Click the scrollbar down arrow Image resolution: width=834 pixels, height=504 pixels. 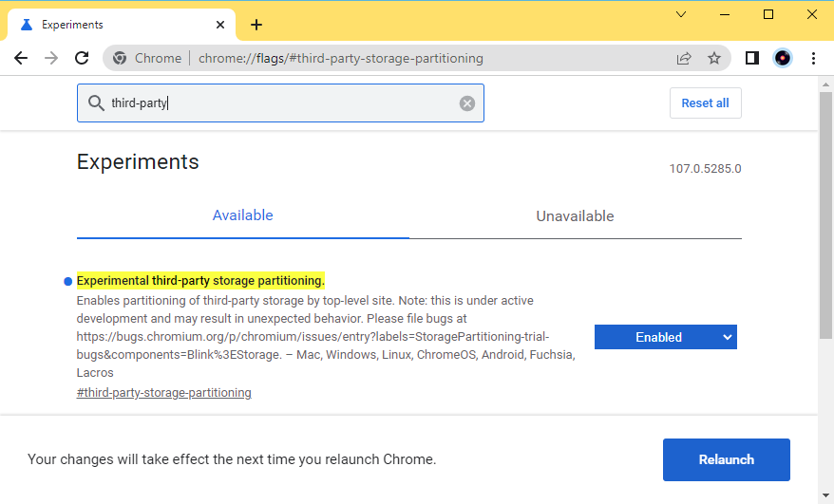(825, 495)
